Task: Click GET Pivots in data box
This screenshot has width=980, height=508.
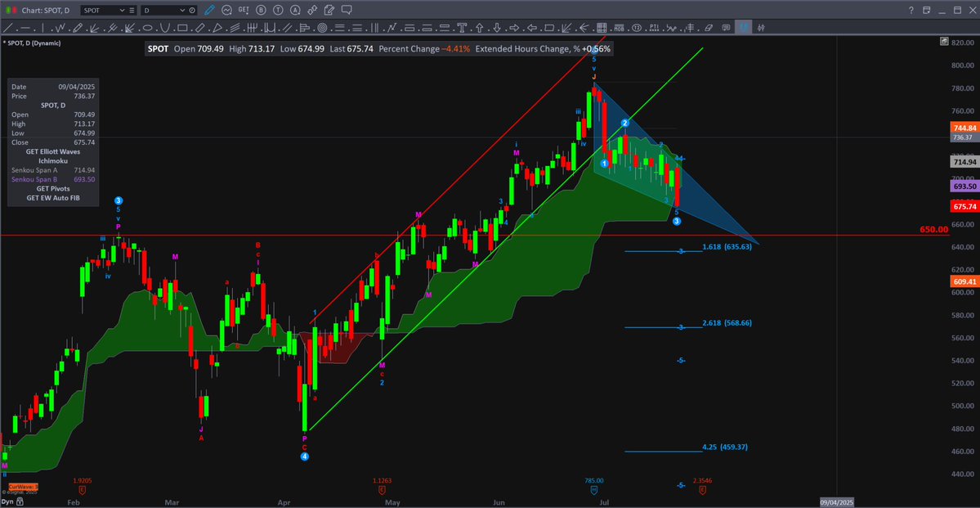Action: (51, 188)
